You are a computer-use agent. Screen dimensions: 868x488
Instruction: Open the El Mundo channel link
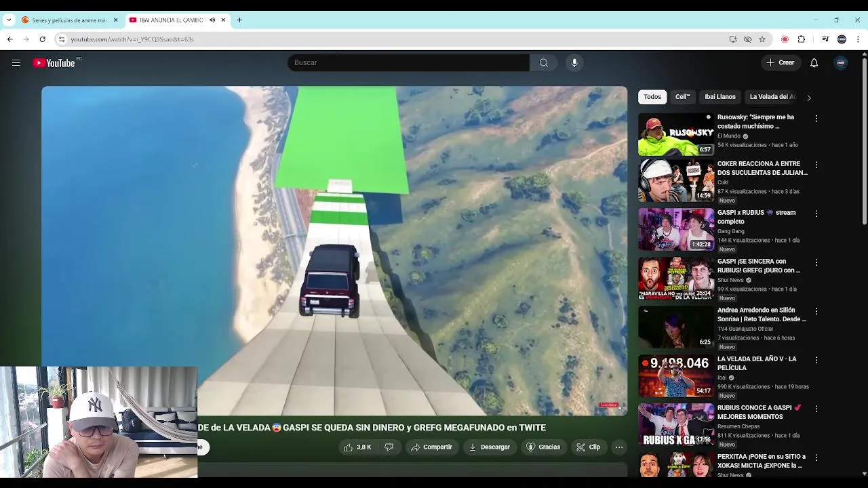click(728, 136)
